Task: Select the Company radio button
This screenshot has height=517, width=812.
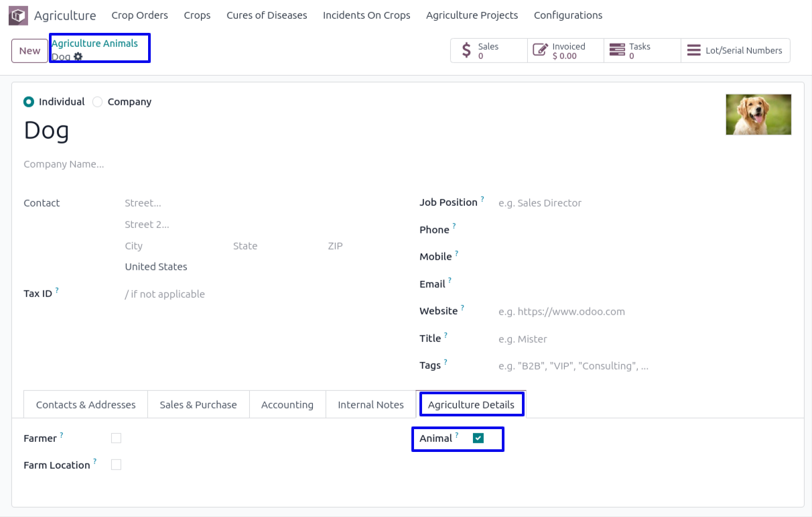Action: pyautogui.click(x=98, y=102)
